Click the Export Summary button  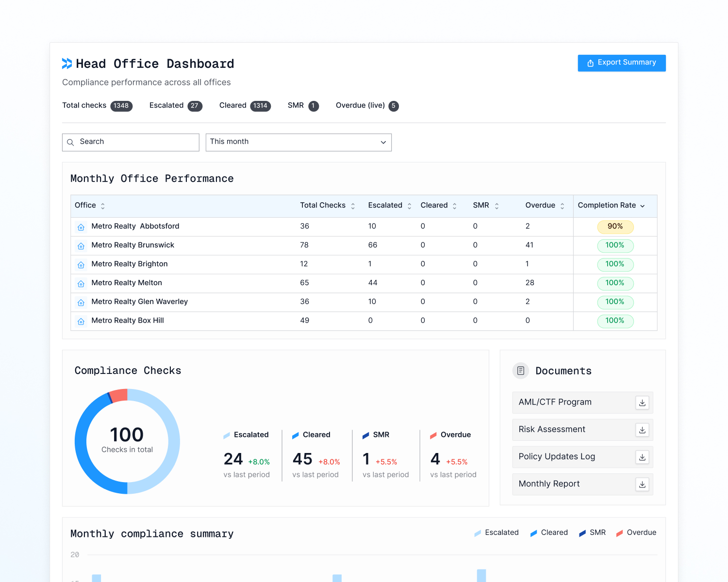click(621, 63)
